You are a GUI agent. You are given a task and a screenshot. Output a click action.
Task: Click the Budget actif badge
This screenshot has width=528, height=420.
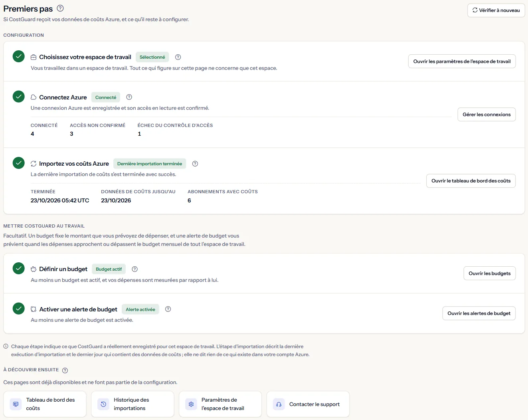click(x=109, y=269)
